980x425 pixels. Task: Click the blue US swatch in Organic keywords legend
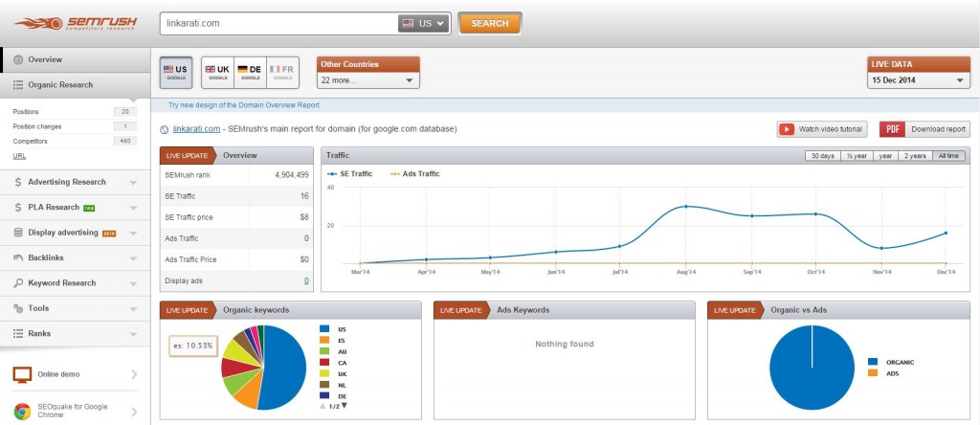click(325, 329)
